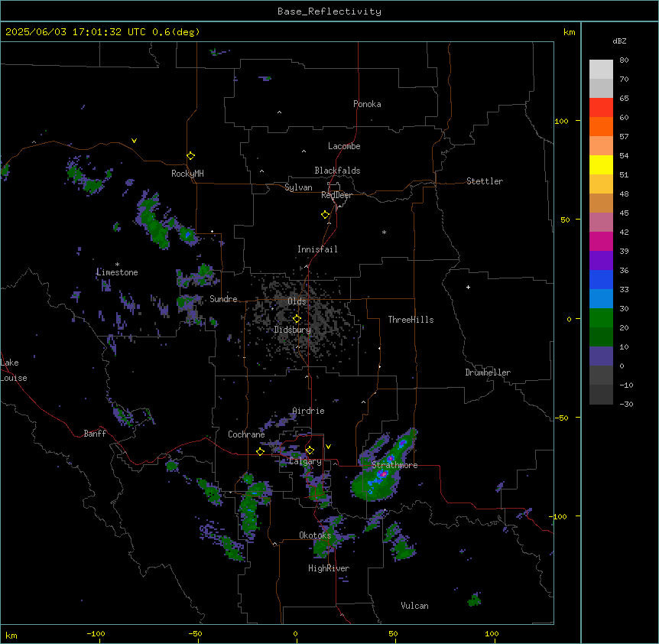Click the -30 label in the dBZ legend
This screenshot has width=659, height=644.
[626, 404]
